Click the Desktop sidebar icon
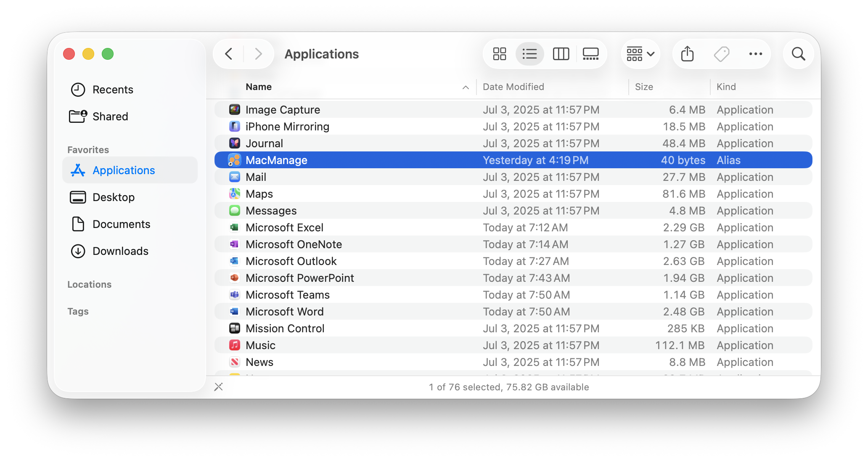 78,197
